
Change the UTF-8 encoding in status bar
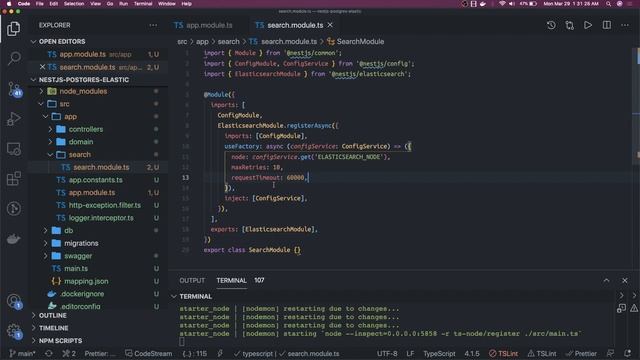coord(387,353)
